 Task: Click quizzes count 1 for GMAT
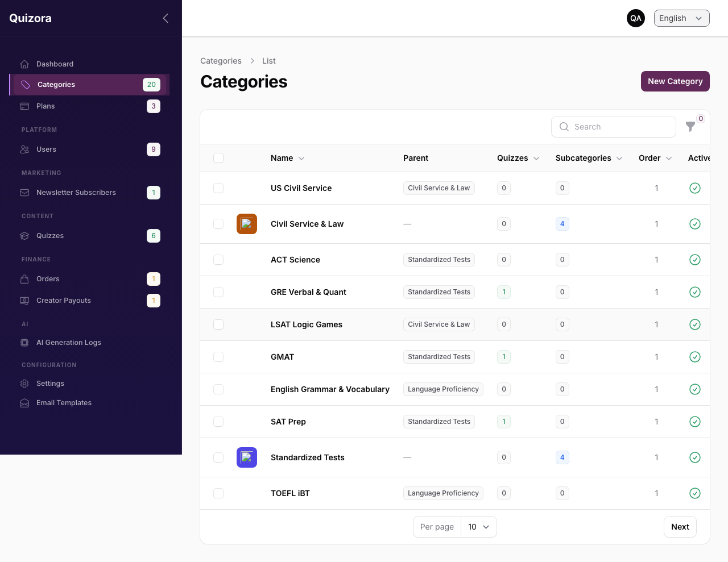(504, 357)
